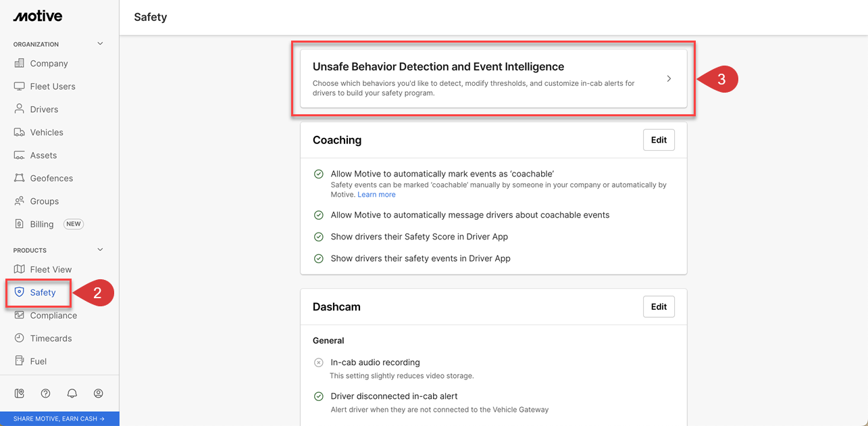Viewport: 868px width, 426px height.
Task: Open the map/location book icon in bottom bar
Action: (x=20, y=393)
